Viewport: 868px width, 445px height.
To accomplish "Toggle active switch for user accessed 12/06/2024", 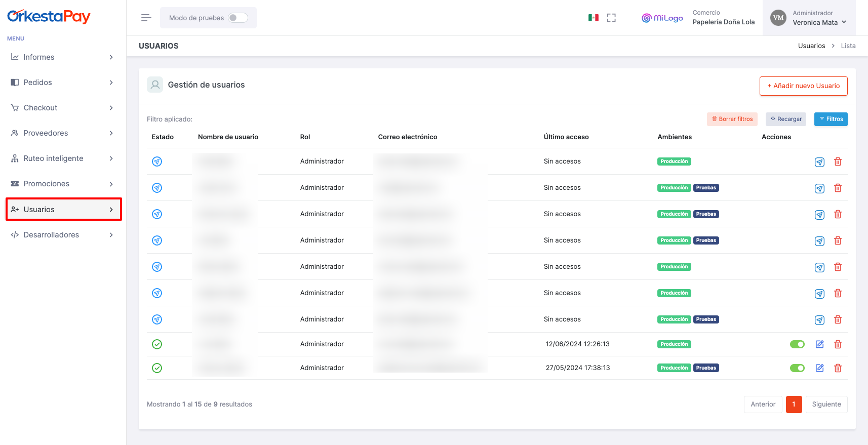I will pos(797,344).
